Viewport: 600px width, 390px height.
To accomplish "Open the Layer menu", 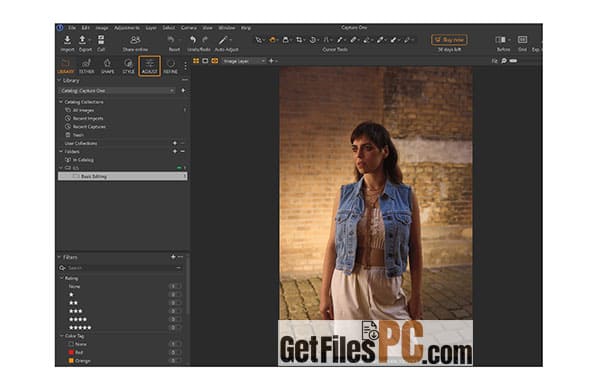I will click(x=151, y=28).
